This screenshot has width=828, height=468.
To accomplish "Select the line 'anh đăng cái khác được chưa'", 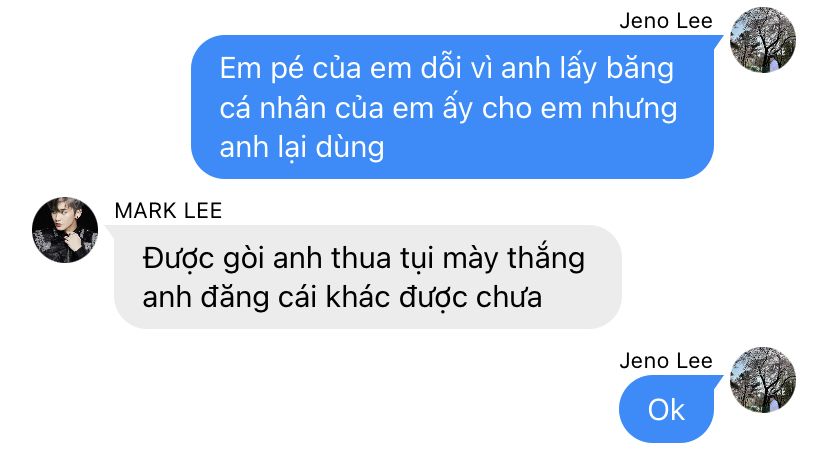I will click(x=342, y=297).
